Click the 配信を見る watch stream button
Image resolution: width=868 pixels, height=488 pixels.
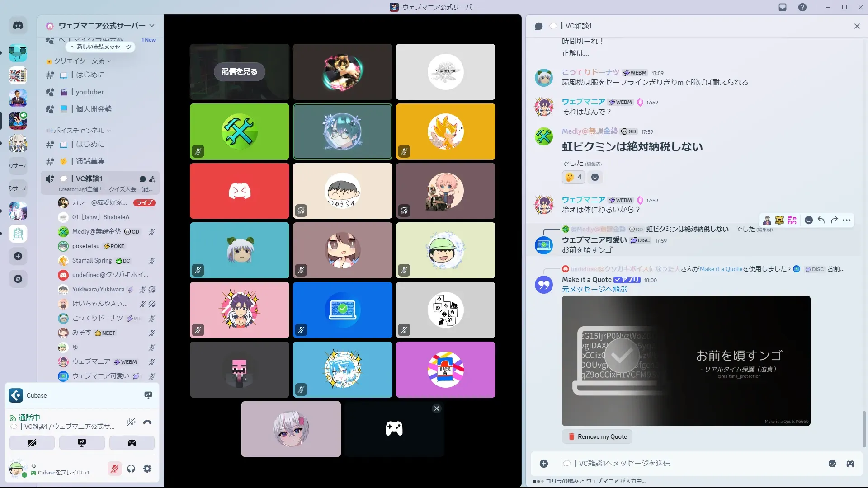coord(239,71)
